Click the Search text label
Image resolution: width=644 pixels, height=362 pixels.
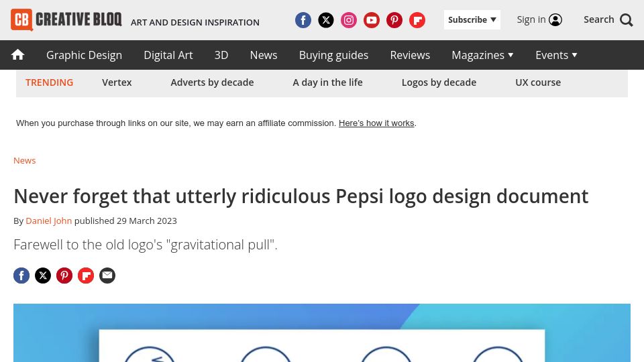(x=599, y=19)
